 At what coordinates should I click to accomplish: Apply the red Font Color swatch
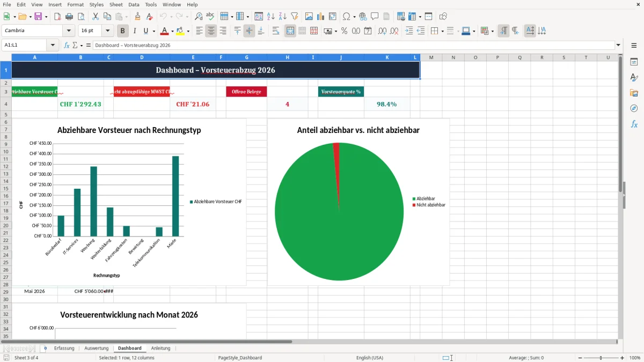coord(164,31)
